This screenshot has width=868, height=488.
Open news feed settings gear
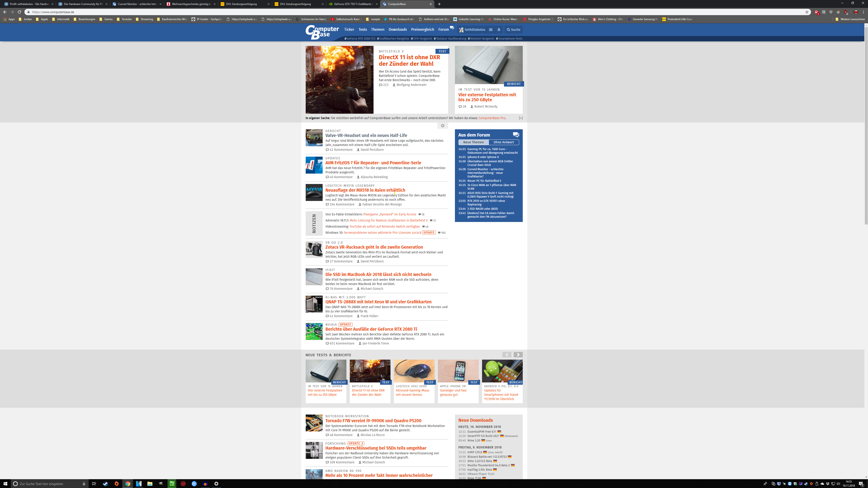pos(442,126)
